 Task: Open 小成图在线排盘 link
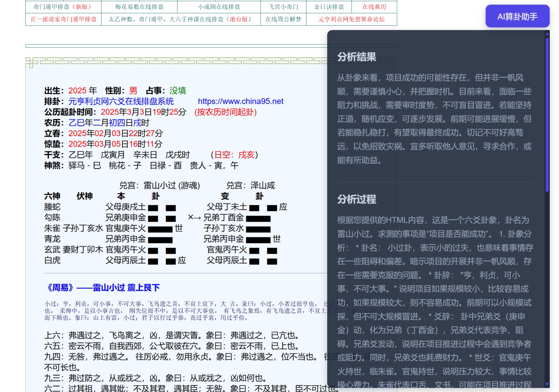point(219,7)
